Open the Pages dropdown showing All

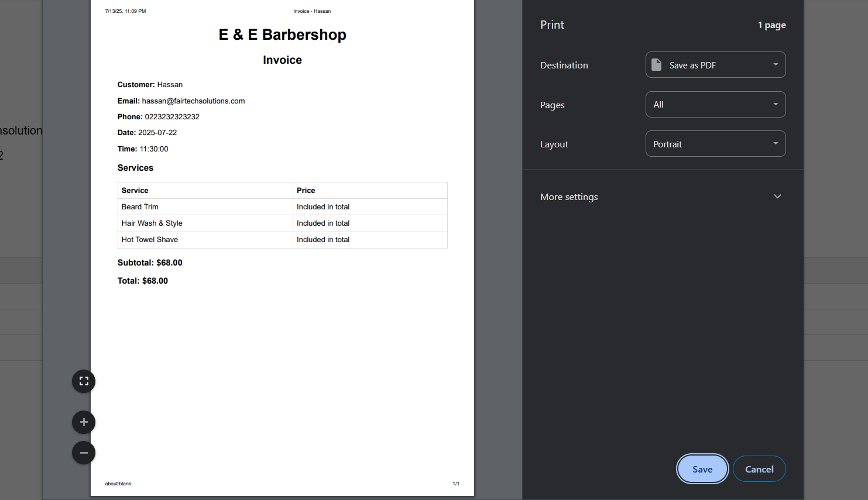pyautogui.click(x=715, y=104)
